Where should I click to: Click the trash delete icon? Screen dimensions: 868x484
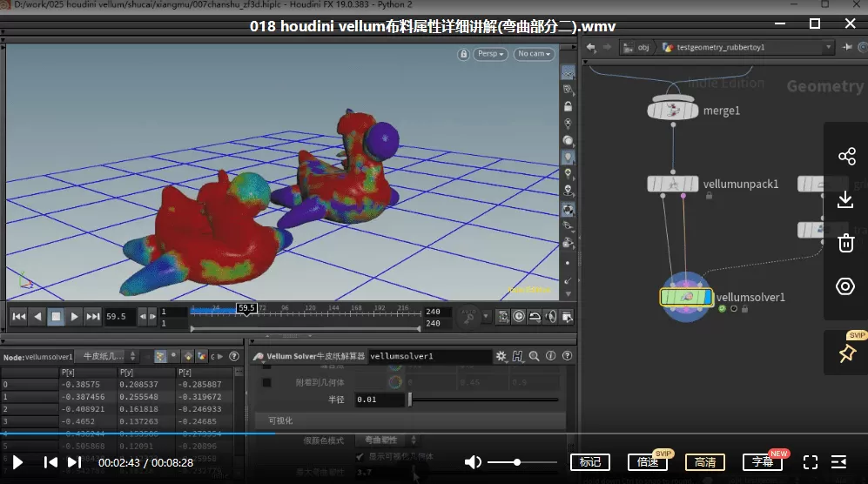coord(845,243)
